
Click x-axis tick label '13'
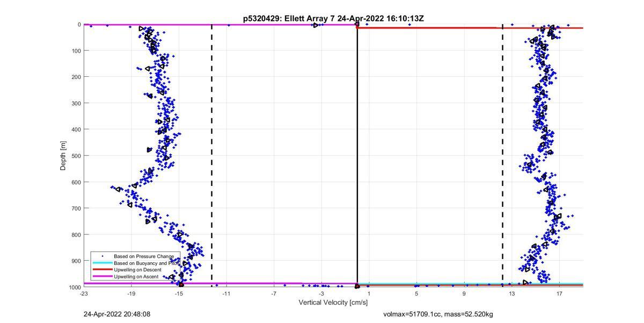[x=512, y=293]
